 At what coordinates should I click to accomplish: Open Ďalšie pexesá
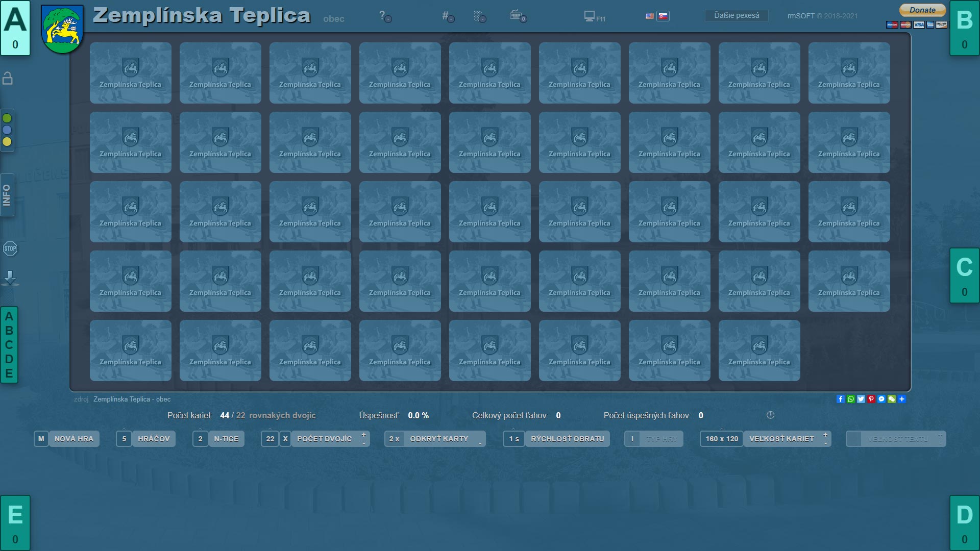tap(737, 16)
